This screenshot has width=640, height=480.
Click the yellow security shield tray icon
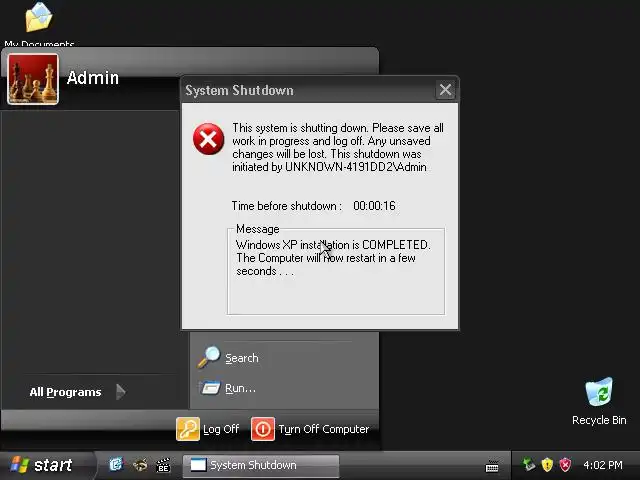coord(547,464)
